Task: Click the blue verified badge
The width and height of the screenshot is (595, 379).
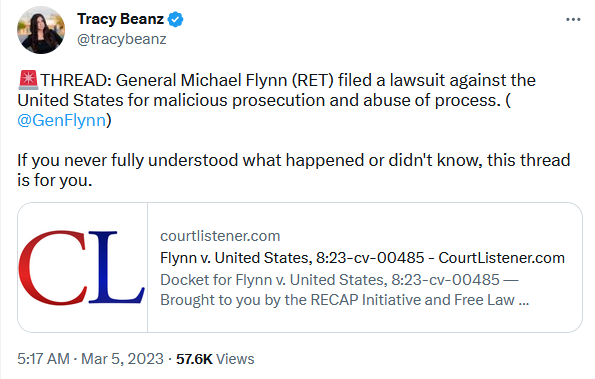Action: [175, 19]
